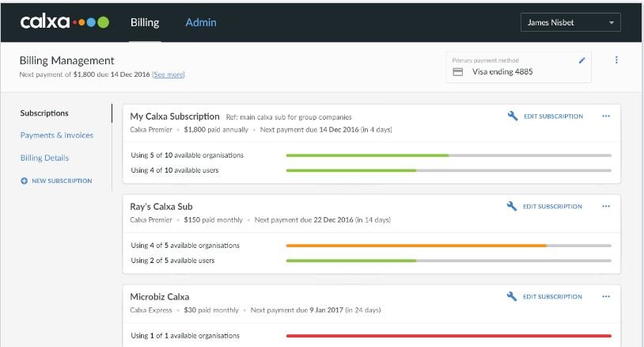Open Billing Management vertical dots menu

tap(616, 60)
